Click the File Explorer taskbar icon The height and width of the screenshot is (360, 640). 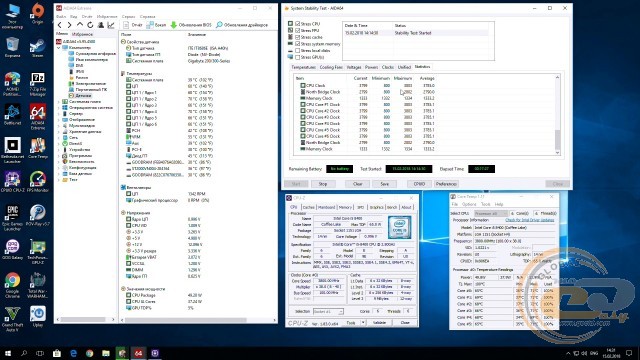pos(106,353)
